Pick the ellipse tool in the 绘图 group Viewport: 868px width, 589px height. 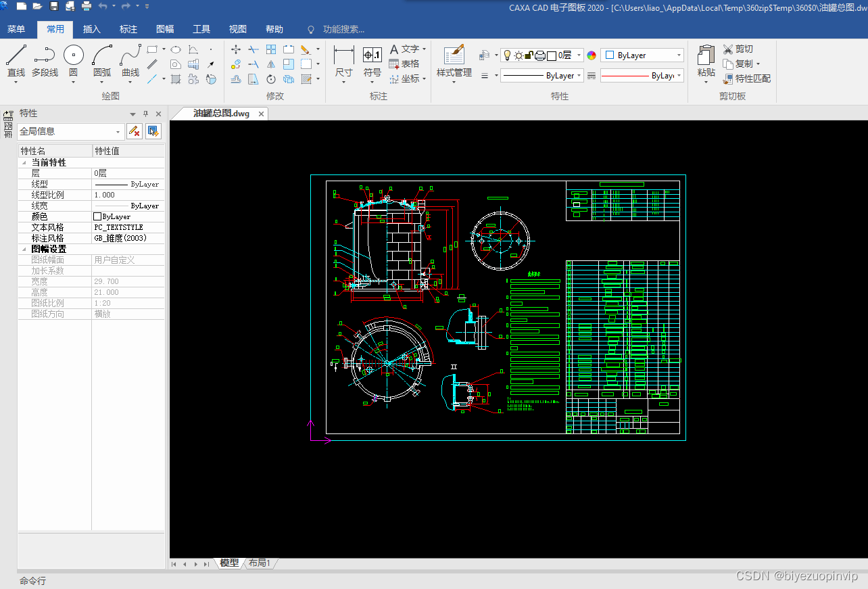[x=175, y=49]
